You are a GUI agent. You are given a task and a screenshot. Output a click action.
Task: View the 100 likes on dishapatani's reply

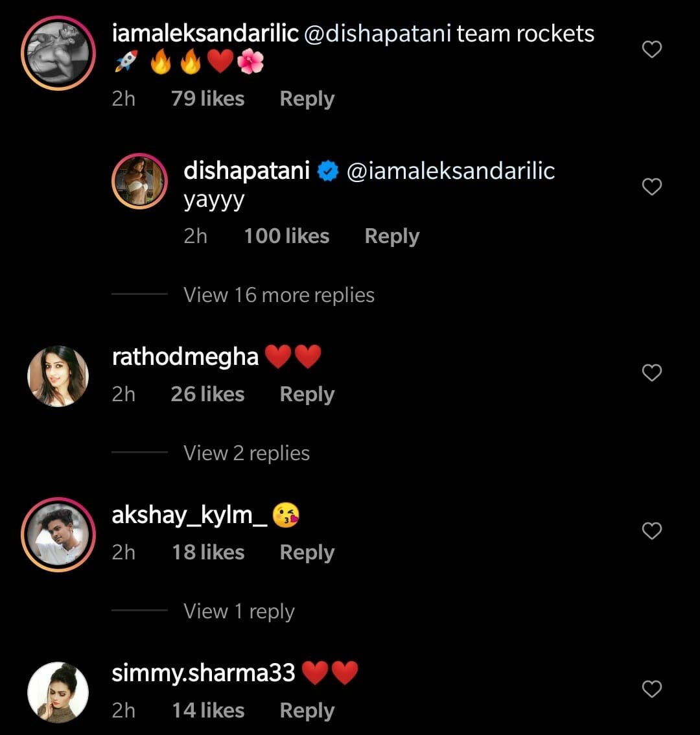point(286,237)
